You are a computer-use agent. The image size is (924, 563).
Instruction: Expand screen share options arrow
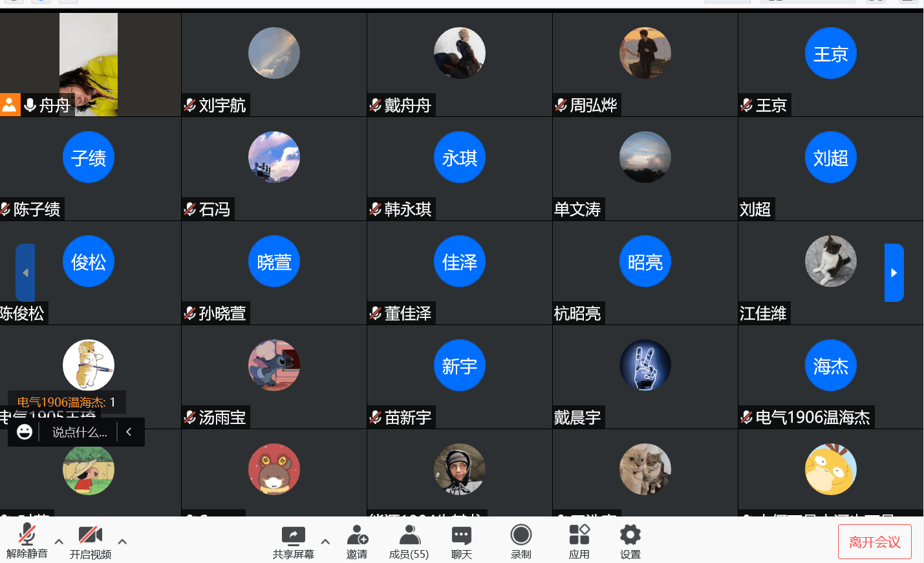[325, 541]
